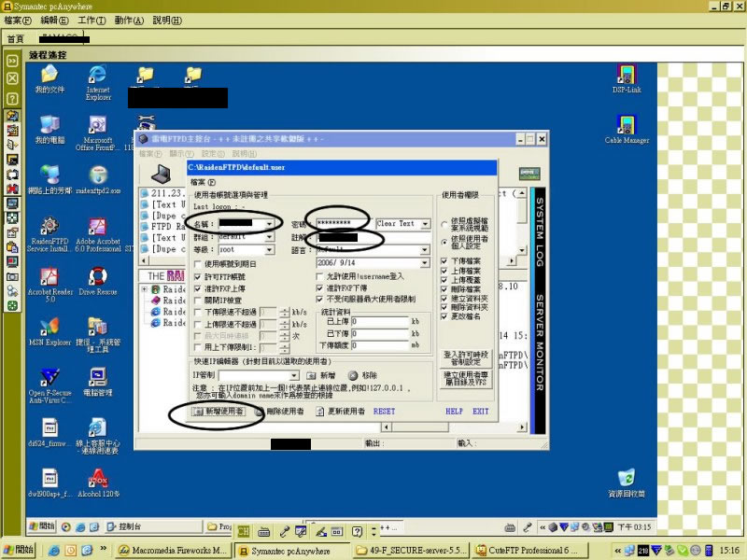Open the Adobe Acrobat 6.0 Professional icon
747x560 pixels.
coord(98,227)
